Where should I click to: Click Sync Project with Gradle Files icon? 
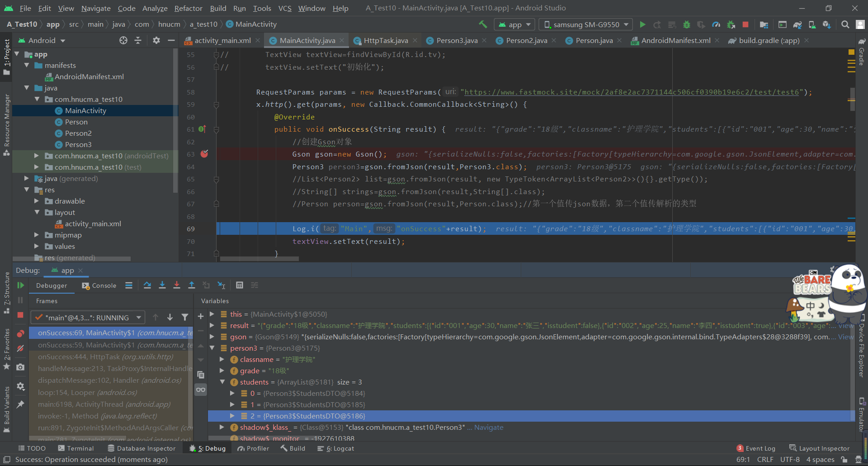(797, 24)
